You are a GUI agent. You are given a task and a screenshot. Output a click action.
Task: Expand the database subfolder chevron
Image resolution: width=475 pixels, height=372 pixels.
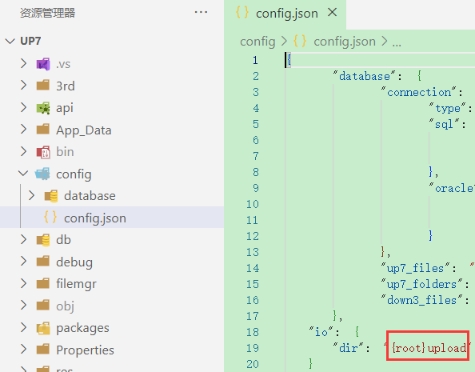32,195
